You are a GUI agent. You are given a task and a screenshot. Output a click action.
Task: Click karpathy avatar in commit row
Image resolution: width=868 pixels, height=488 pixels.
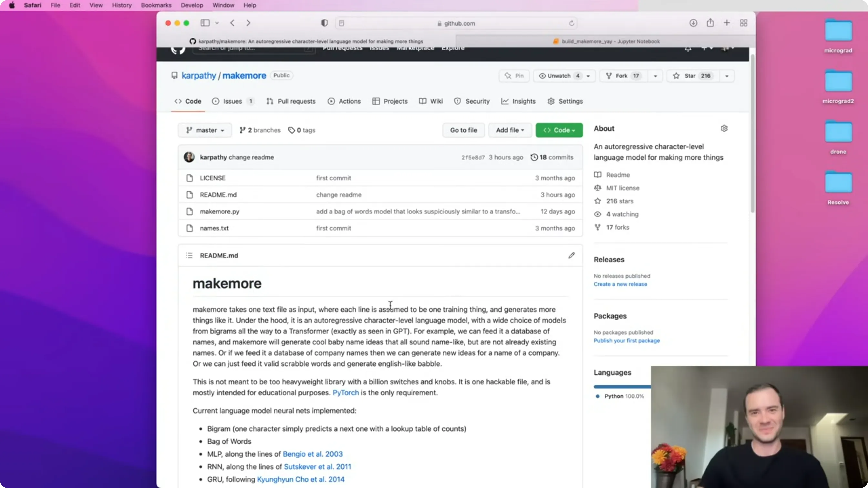tap(189, 157)
